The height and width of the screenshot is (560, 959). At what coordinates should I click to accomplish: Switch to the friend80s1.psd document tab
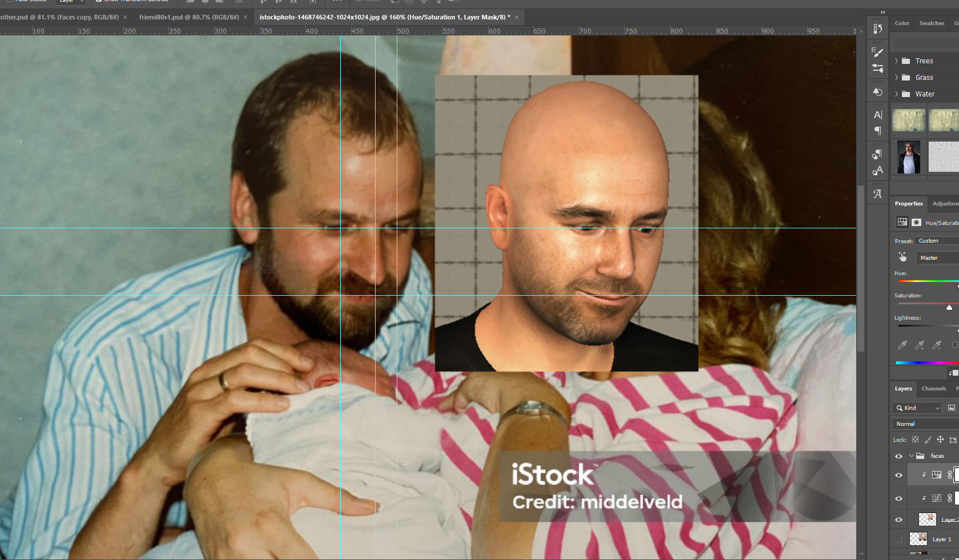pos(188,17)
